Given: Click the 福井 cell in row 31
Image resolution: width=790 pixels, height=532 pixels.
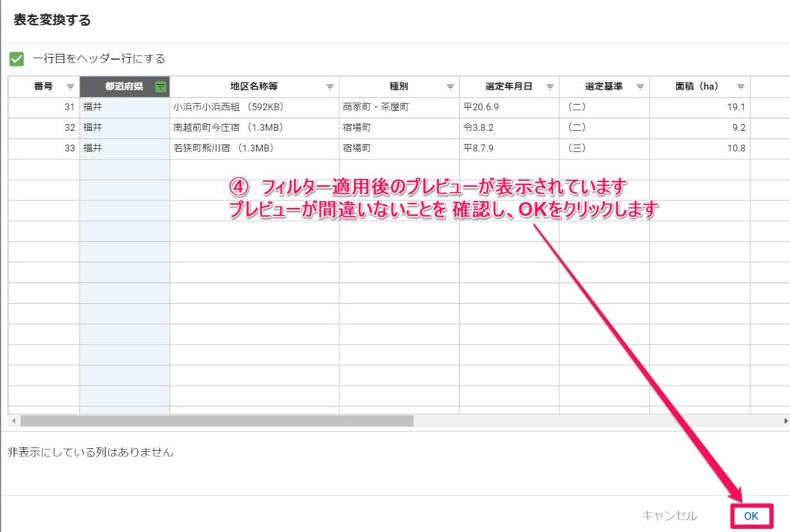Looking at the screenshot, I should tap(124, 107).
